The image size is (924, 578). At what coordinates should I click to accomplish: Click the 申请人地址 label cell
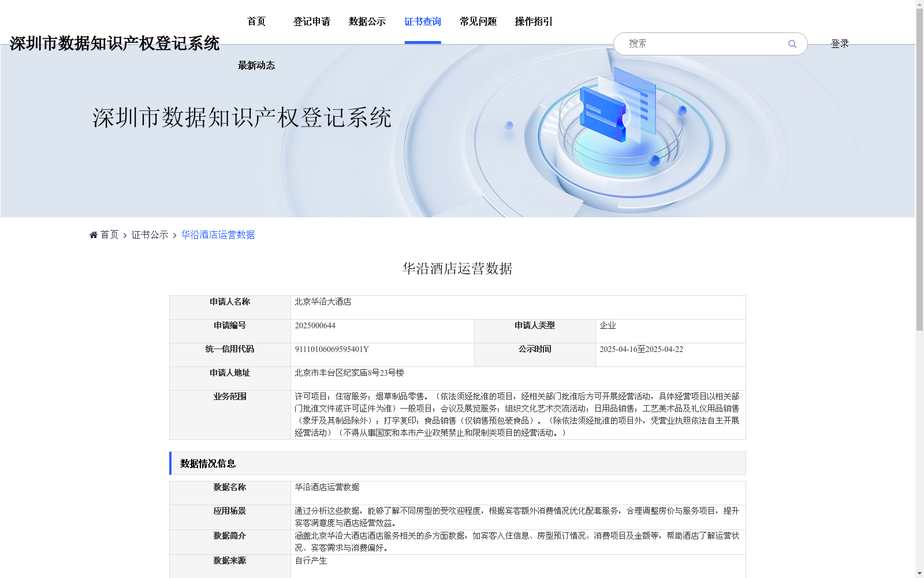click(230, 379)
